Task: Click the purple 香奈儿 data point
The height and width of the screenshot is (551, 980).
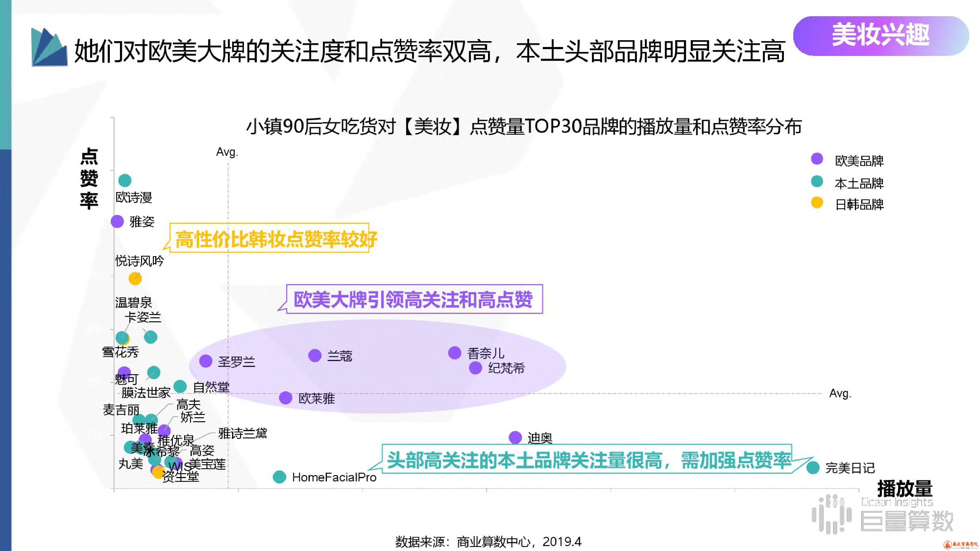Action: 455,353
